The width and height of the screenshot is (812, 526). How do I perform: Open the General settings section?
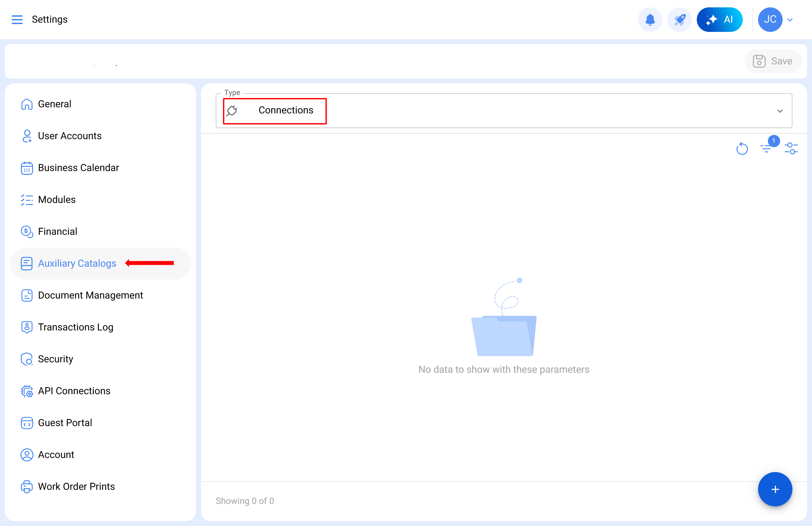point(55,104)
